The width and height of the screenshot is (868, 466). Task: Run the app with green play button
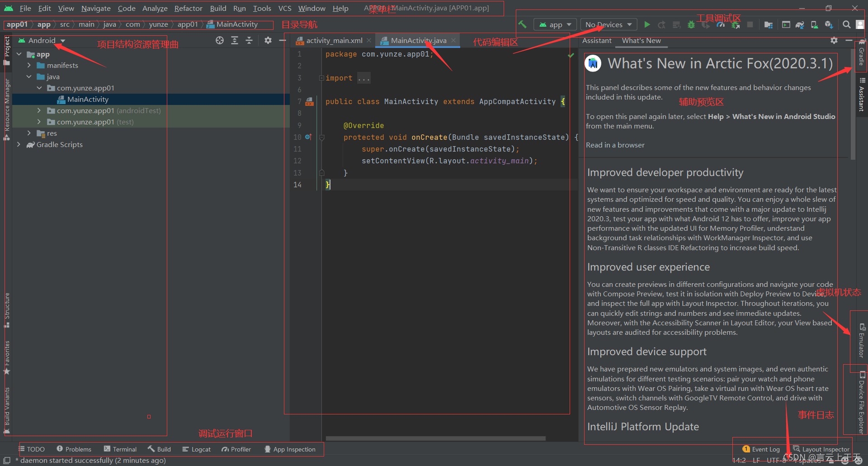click(x=647, y=24)
